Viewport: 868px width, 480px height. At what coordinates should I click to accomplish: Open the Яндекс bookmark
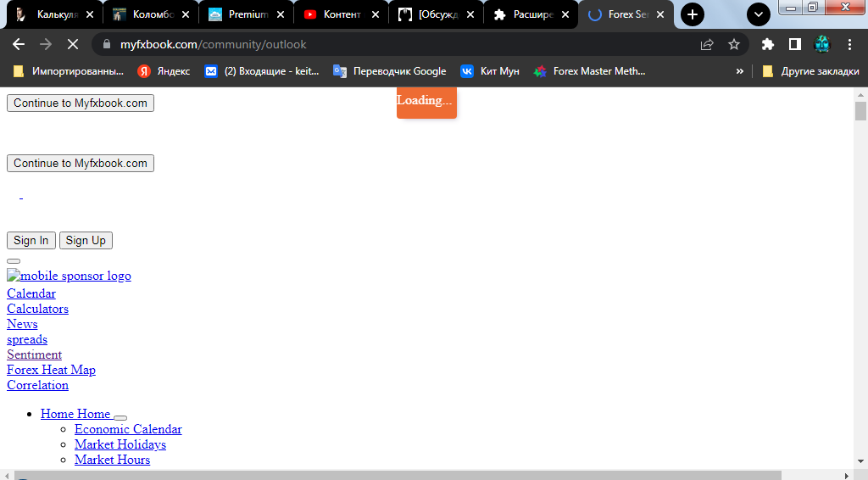pos(164,71)
